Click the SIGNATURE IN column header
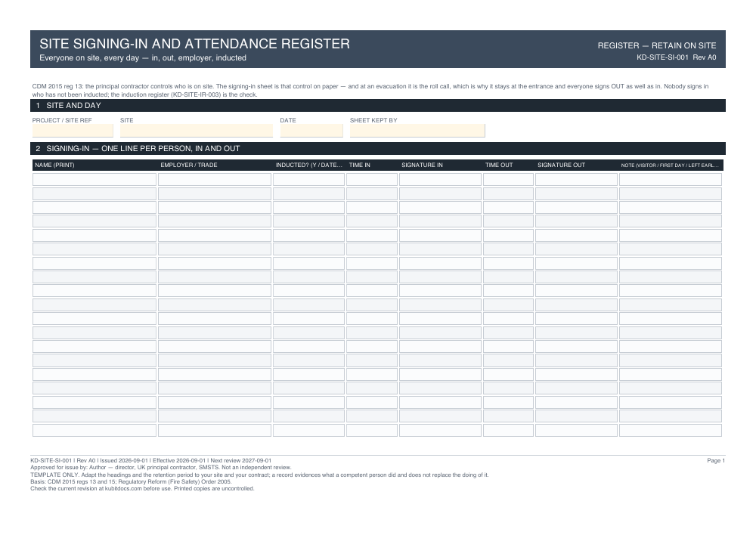Screen dimensions: 756x535 coord(422,165)
